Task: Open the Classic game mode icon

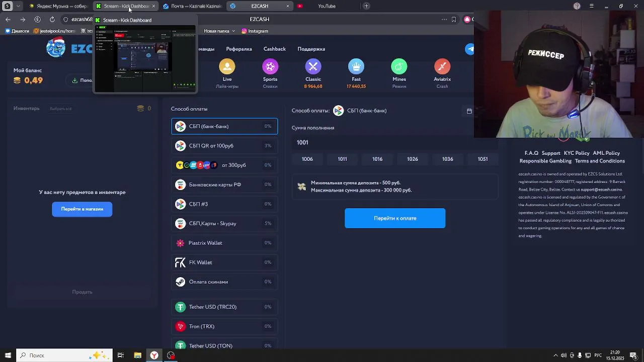Action: pyautogui.click(x=313, y=66)
